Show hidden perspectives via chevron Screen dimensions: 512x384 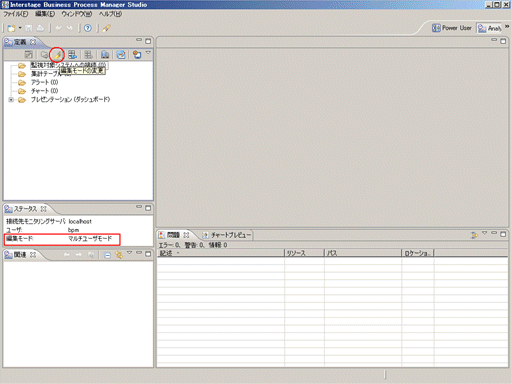point(507,26)
